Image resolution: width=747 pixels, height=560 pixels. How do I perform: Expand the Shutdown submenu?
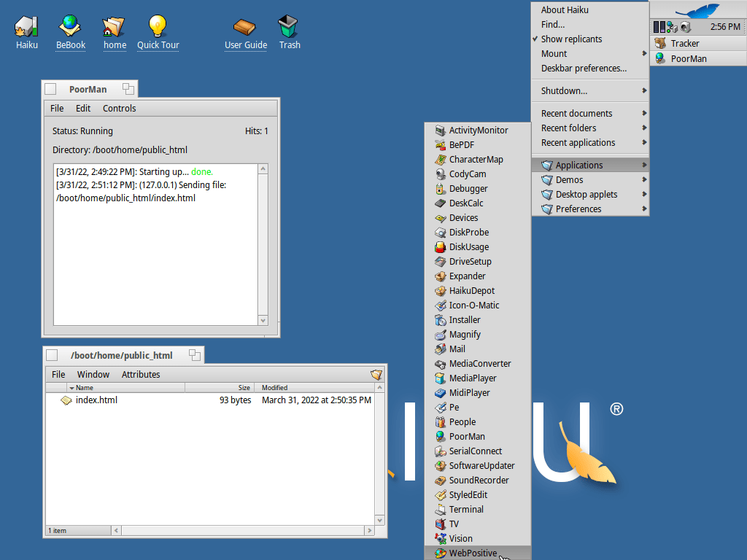pyautogui.click(x=590, y=90)
